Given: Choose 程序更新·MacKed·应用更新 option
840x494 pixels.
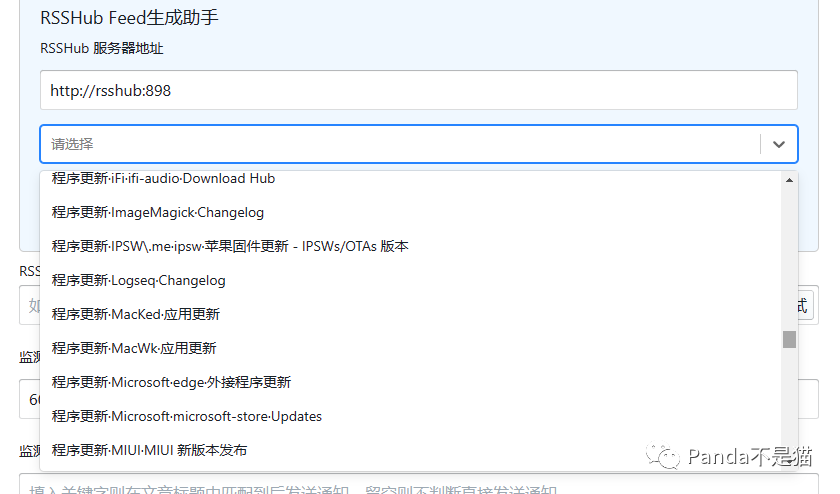Looking at the screenshot, I should click(x=410, y=315).
